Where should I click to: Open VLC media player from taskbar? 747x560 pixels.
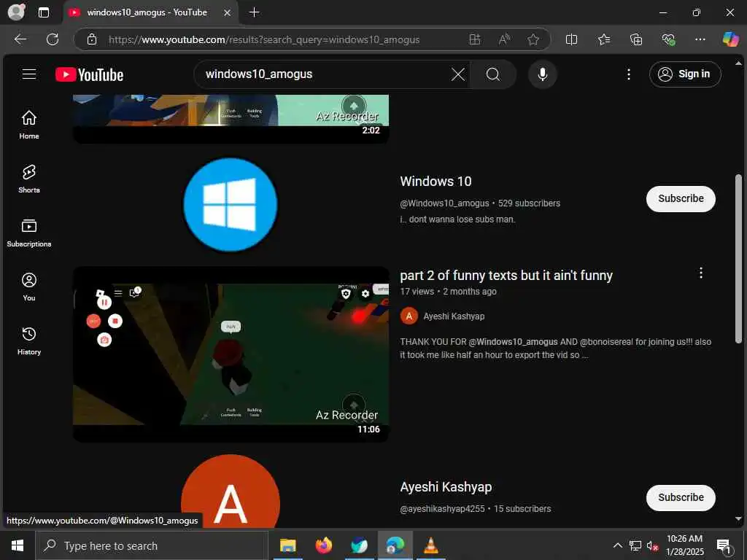point(430,545)
